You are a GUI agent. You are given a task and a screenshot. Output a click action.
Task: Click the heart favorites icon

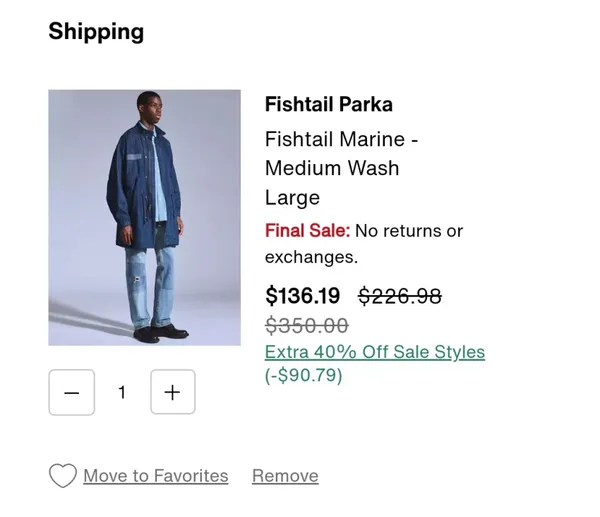coord(62,476)
